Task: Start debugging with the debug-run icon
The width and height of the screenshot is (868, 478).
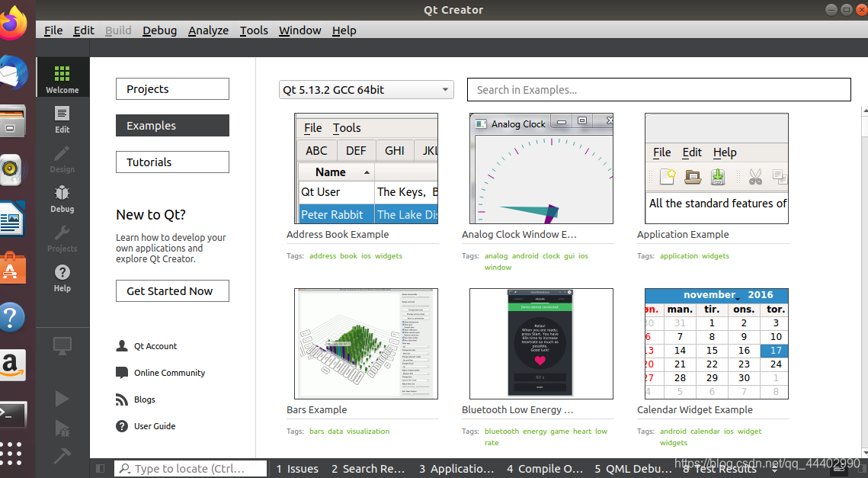Action: tap(62, 428)
